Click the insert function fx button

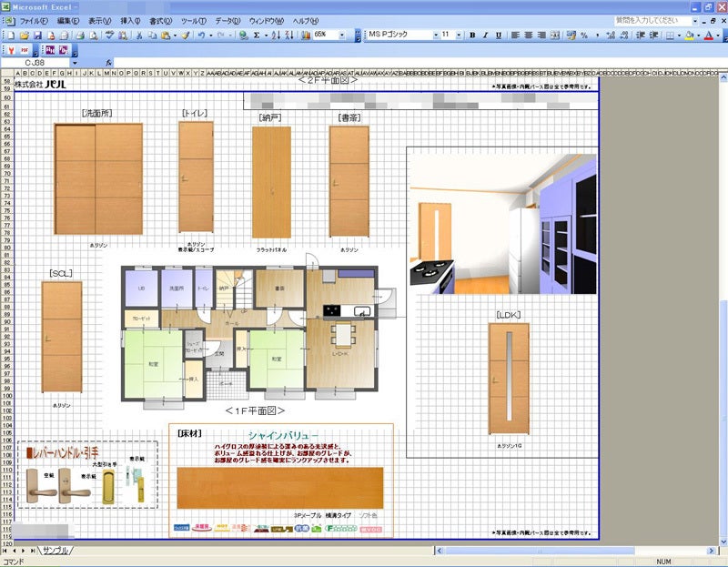[x=108, y=63]
